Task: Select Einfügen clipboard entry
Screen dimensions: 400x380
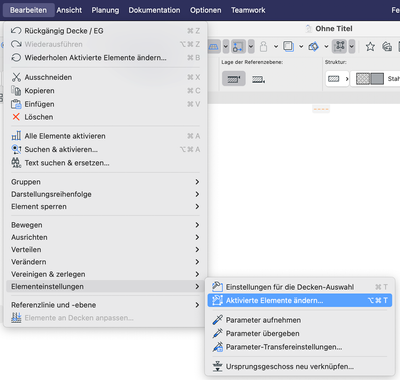Action: 105,104
